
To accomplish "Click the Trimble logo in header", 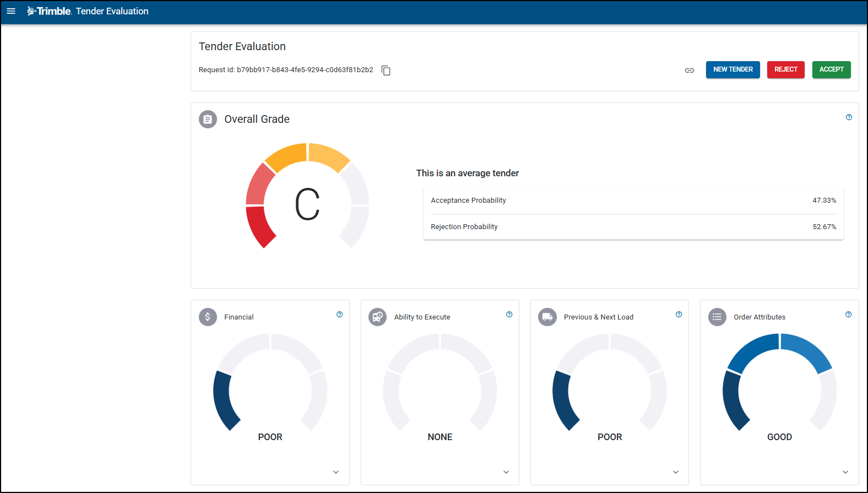I will click(50, 11).
